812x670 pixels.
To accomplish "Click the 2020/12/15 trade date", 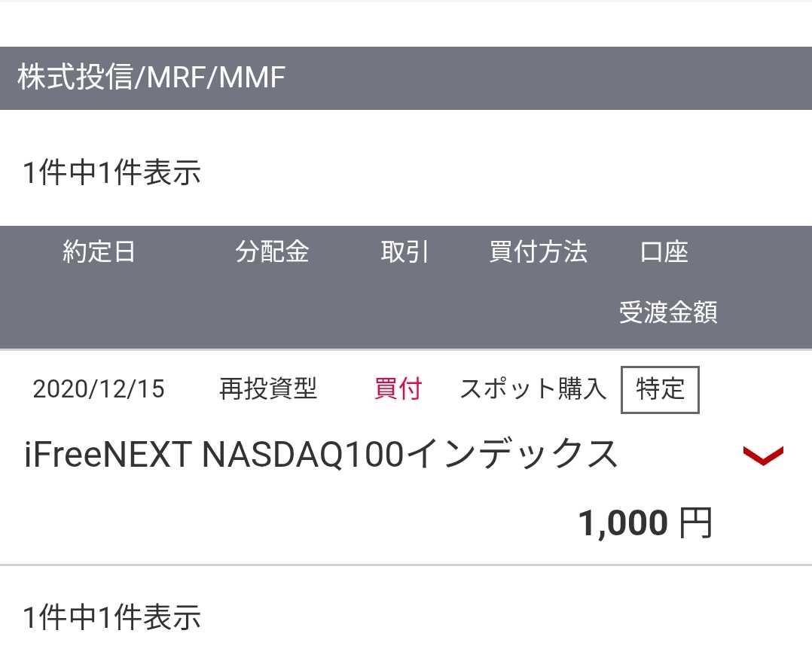I will [99, 390].
